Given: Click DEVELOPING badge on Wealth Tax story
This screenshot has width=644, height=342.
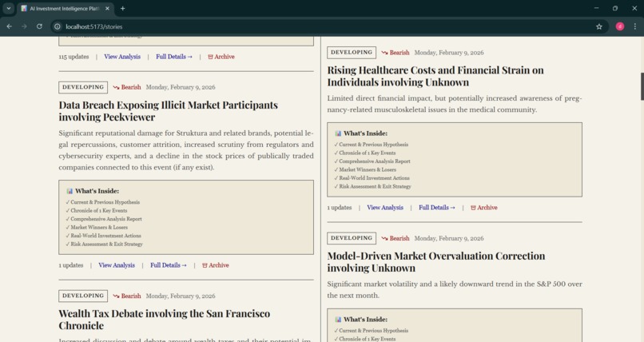Looking at the screenshot, I should (83, 296).
